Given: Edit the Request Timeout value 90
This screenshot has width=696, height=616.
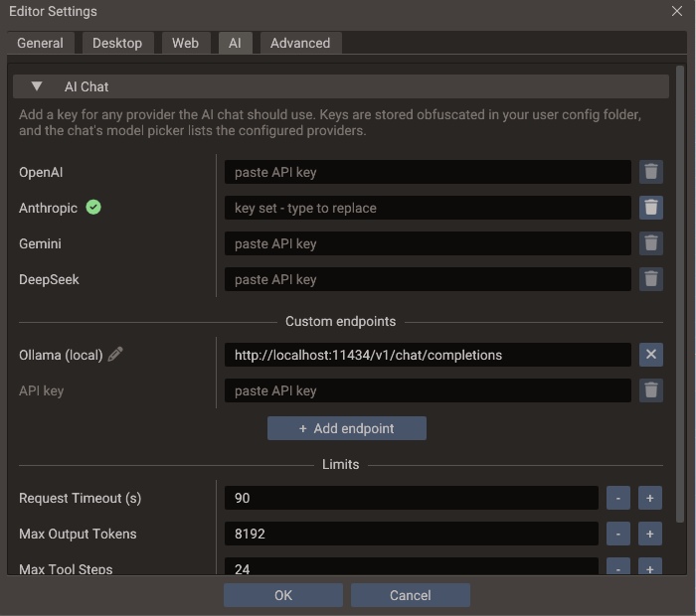Looking at the screenshot, I should coord(411,498).
